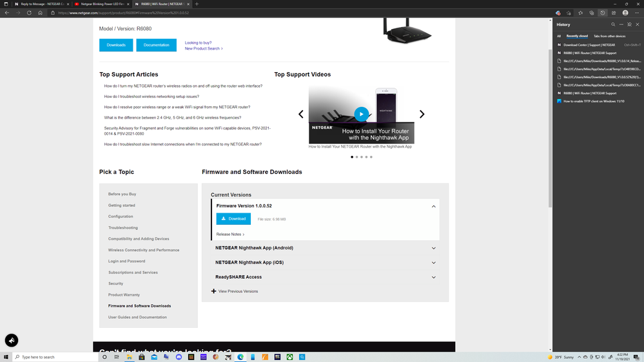
Task: Open the Favorites toolbar icon
Action: click(580, 13)
